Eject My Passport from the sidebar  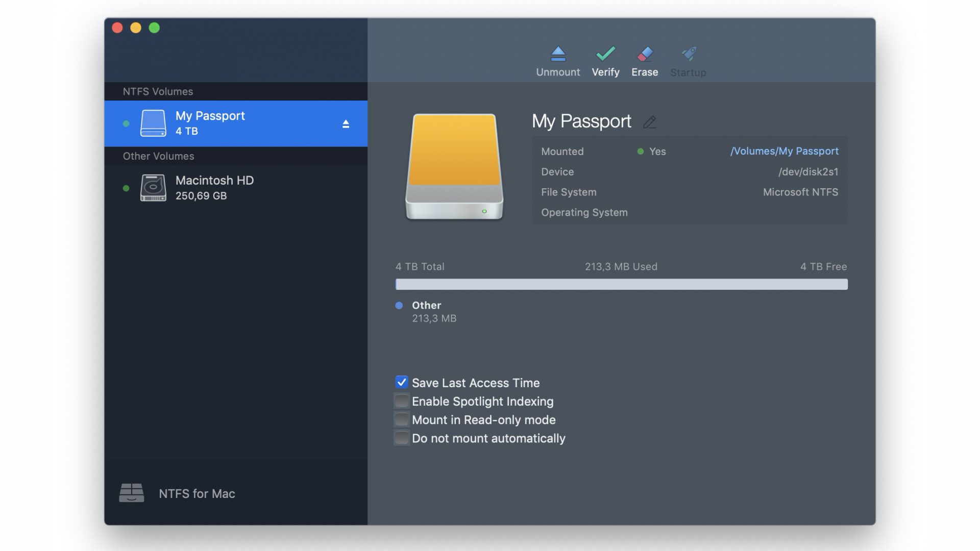pos(346,124)
